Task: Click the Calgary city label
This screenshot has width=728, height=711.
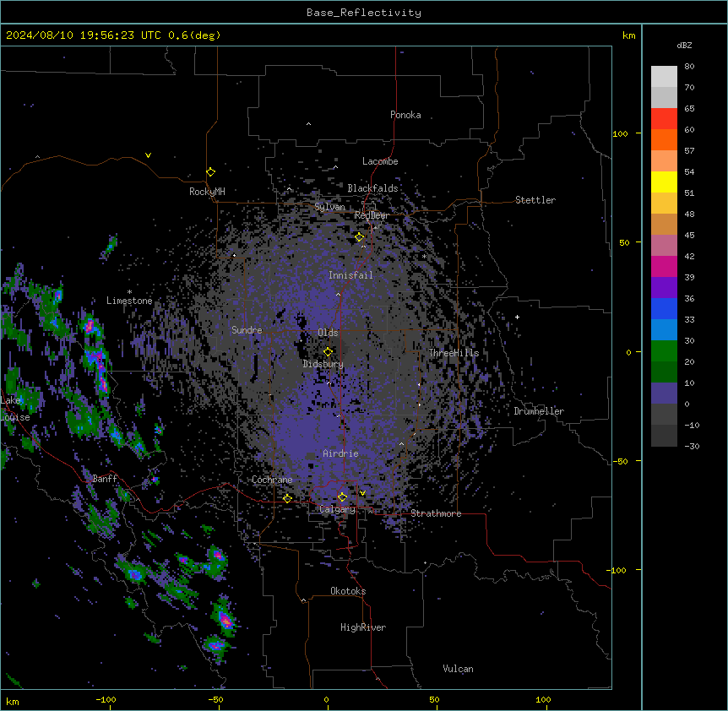Action: coord(338,509)
